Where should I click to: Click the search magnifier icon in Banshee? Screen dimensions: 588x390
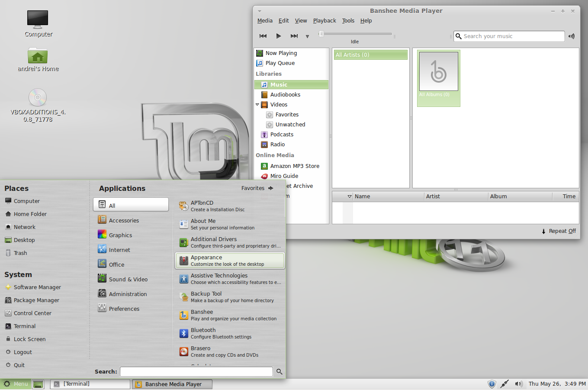(x=459, y=36)
